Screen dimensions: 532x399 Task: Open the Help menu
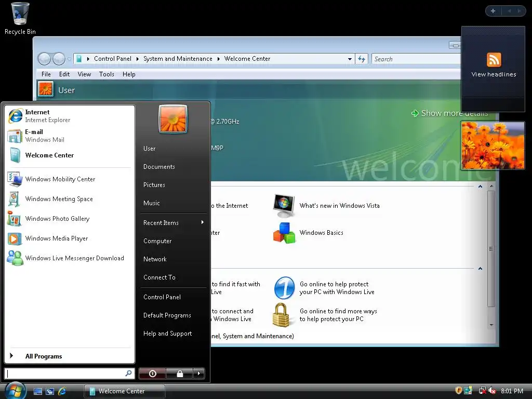129,74
